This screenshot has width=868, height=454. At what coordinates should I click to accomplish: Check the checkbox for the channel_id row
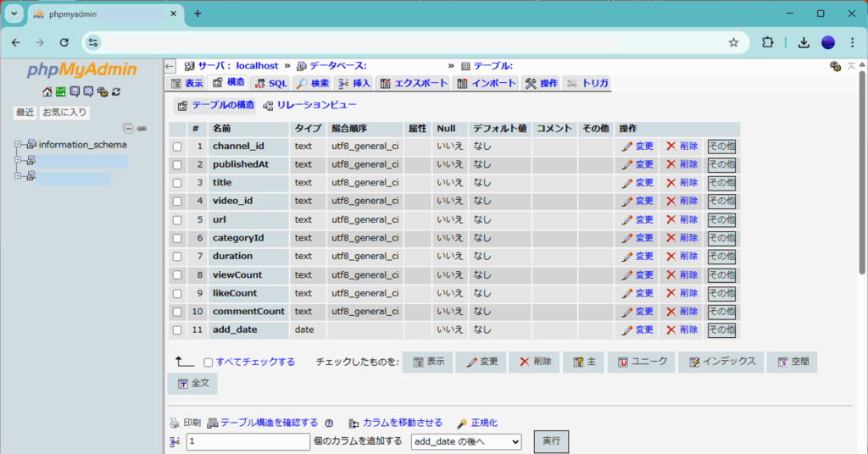click(177, 147)
